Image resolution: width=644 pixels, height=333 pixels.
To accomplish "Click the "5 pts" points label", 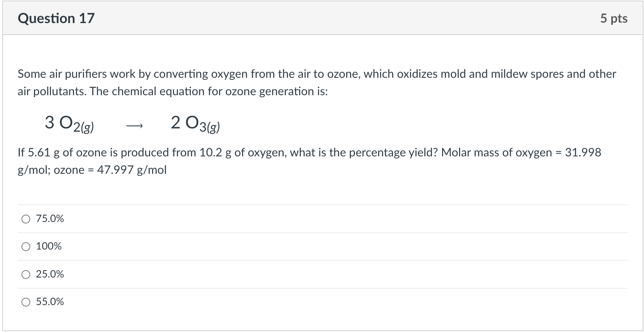I will (614, 19).
